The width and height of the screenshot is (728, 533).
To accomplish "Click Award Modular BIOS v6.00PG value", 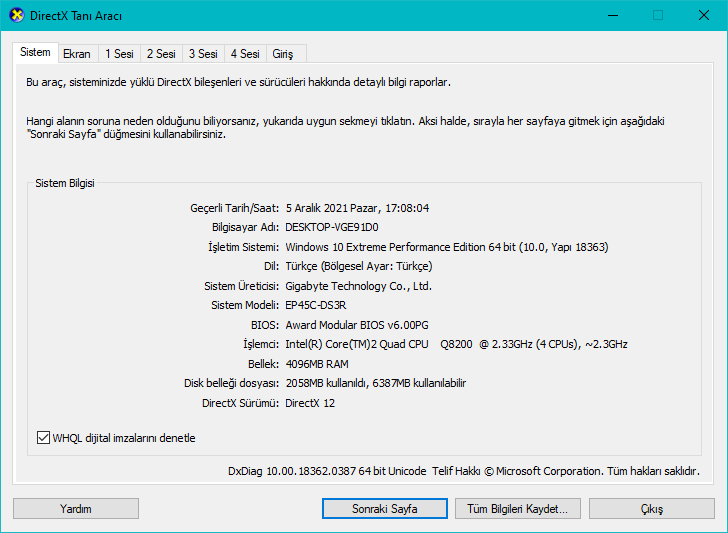I will click(x=357, y=325).
